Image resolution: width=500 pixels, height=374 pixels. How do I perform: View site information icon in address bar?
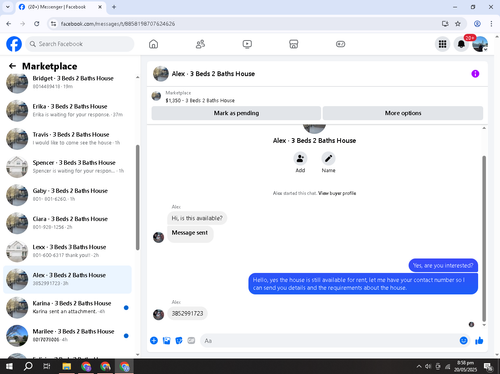(x=53, y=24)
